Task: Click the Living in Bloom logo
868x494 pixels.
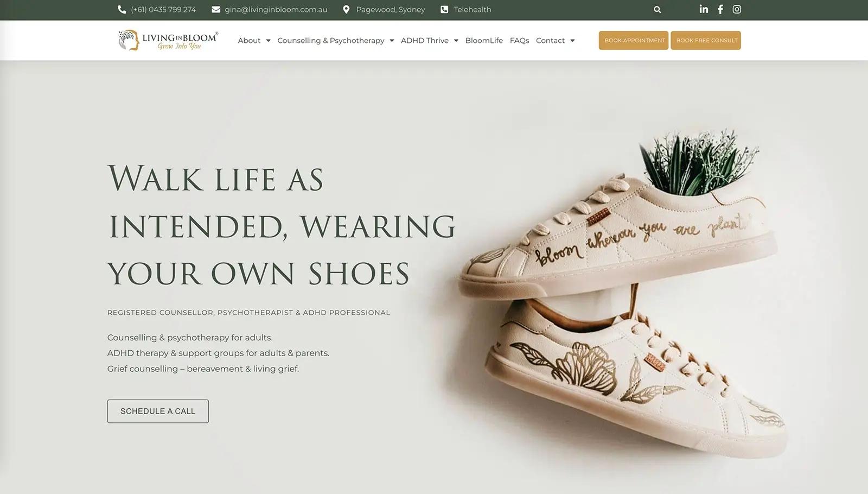Action: point(168,40)
